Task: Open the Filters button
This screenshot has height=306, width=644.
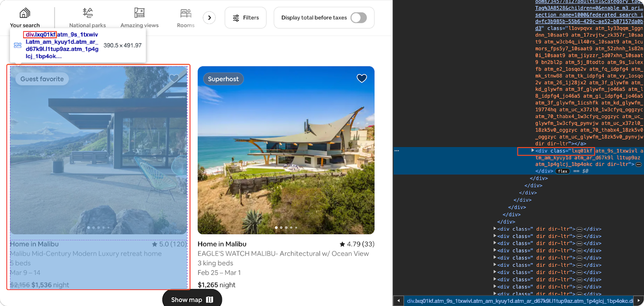Action: click(246, 18)
